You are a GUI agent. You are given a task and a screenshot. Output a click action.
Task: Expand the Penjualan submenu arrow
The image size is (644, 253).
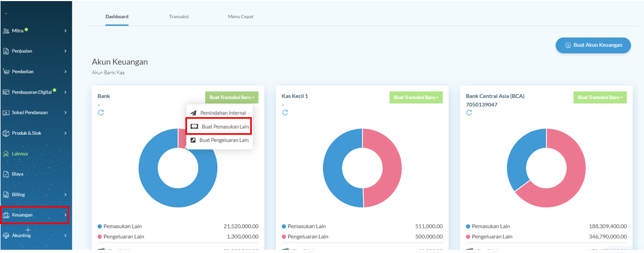click(65, 51)
